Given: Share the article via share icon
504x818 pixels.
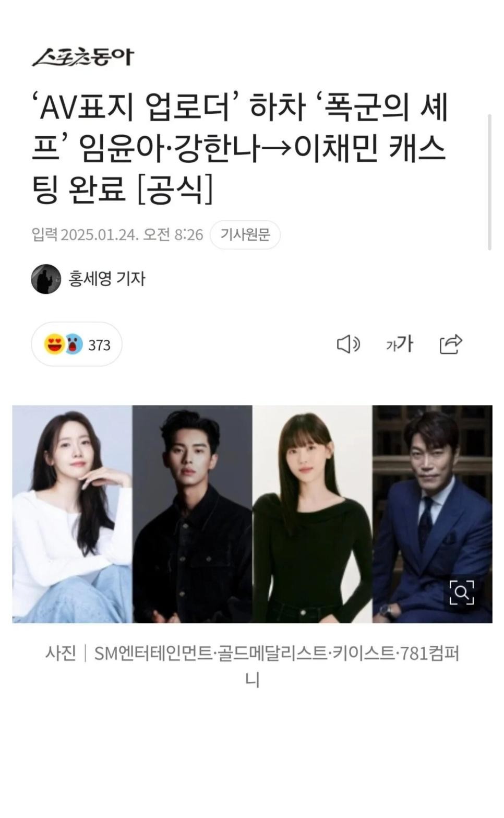Looking at the screenshot, I should click(451, 344).
